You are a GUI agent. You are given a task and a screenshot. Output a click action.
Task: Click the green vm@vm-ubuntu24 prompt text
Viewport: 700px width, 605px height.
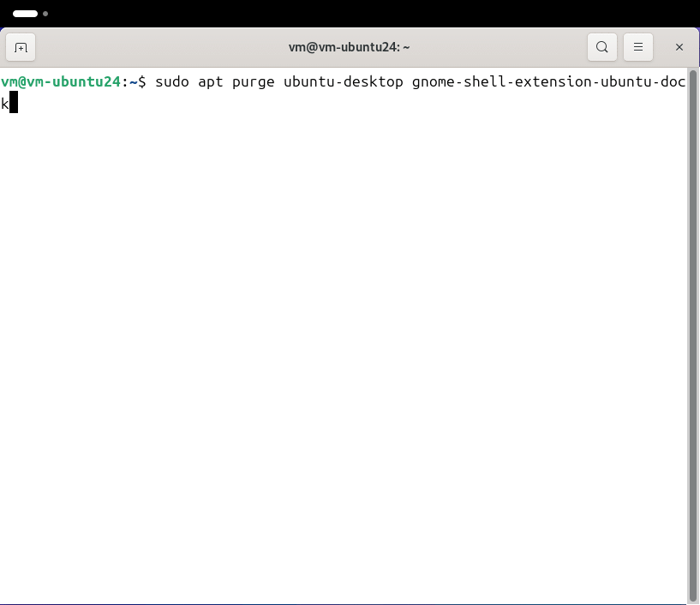(61, 82)
